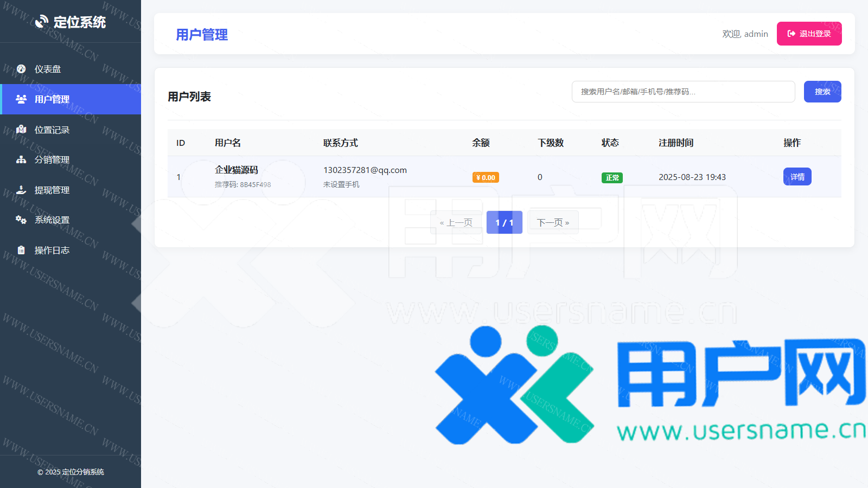Open 详情 for user 企业猫源码
The width and height of the screenshot is (868, 488).
(x=797, y=177)
